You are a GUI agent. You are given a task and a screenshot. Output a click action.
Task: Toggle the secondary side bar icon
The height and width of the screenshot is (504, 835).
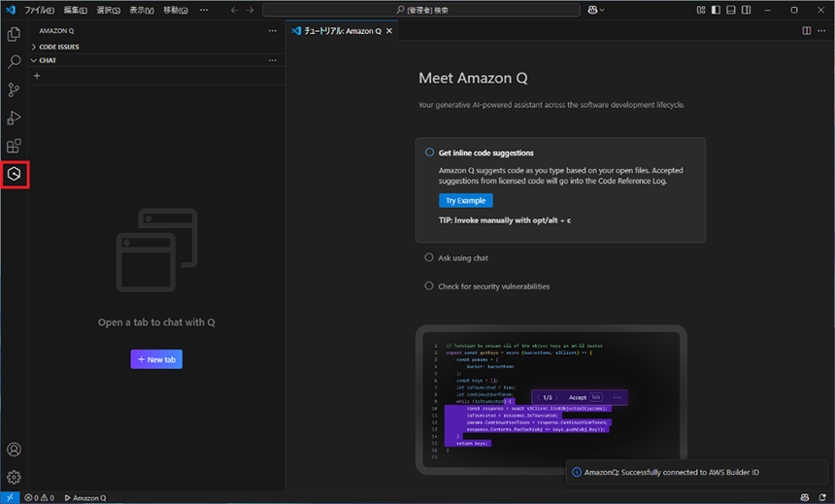pos(746,10)
